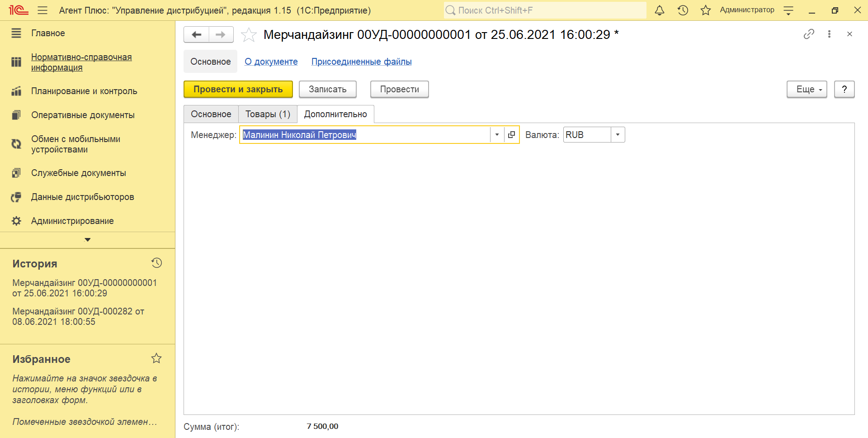Click Провести и закрыть button
This screenshot has width=868, height=438.
click(x=238, y=89)
